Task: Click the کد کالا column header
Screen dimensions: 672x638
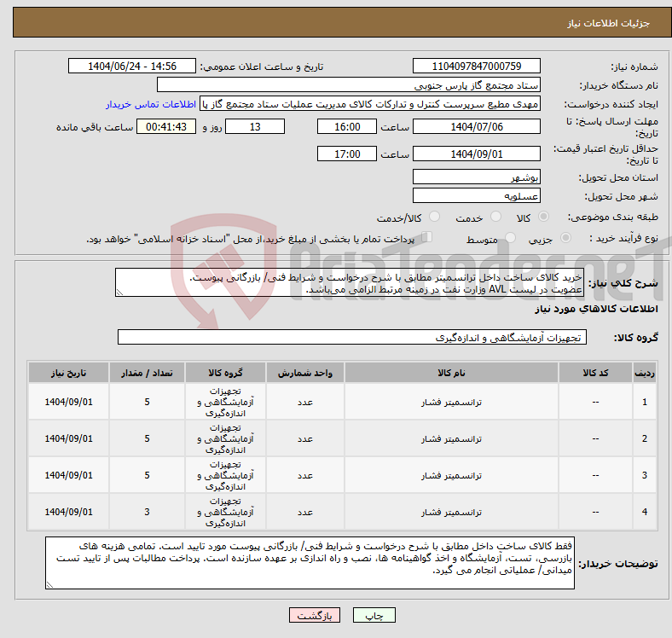Action: coord(595,373)
